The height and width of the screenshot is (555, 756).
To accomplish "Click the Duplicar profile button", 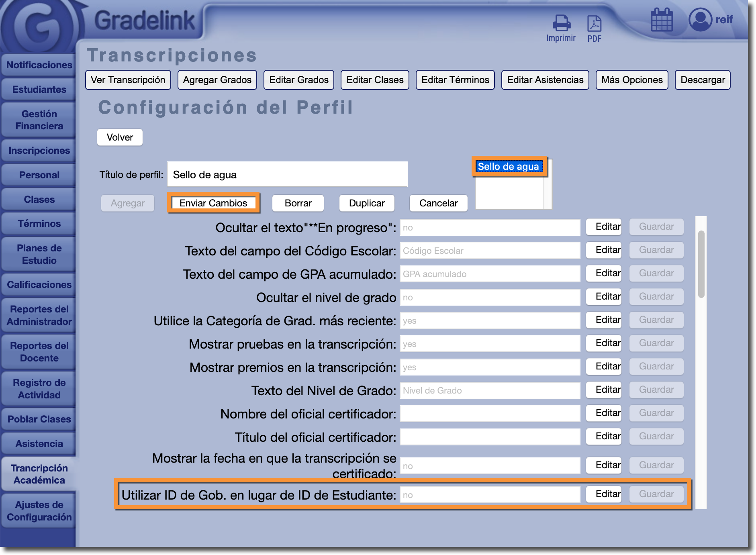I will point(366,203).
